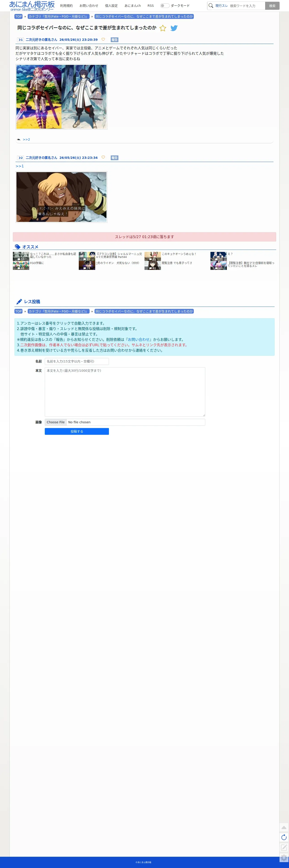Click the 現行スレ label in the search box
The height and width of the screenshot is (868, 289).
tap(222, 6)
